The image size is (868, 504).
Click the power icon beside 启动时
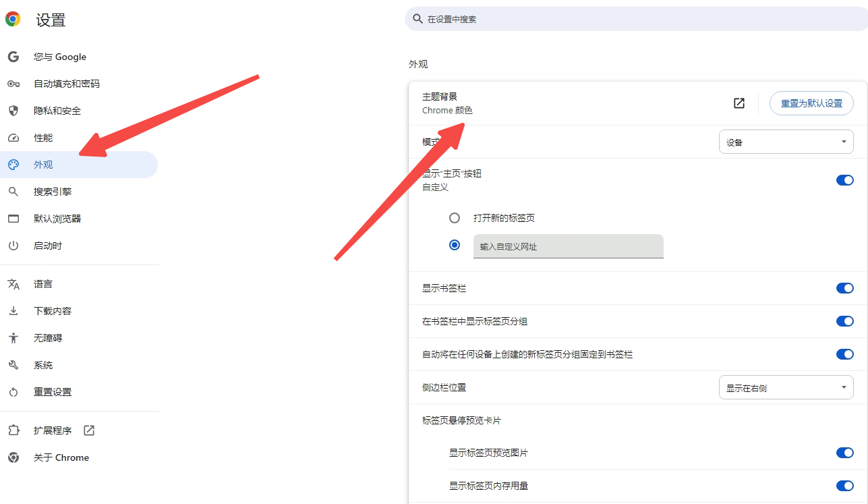point(13,246)
